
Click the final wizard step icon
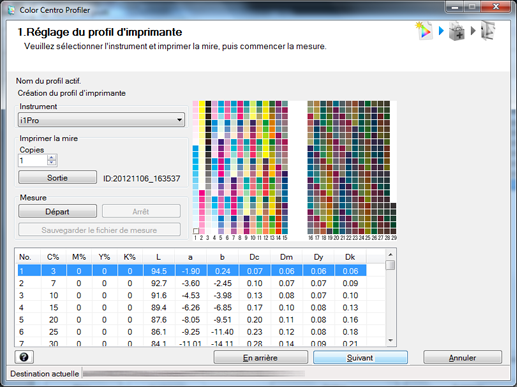tap(488, 31)
